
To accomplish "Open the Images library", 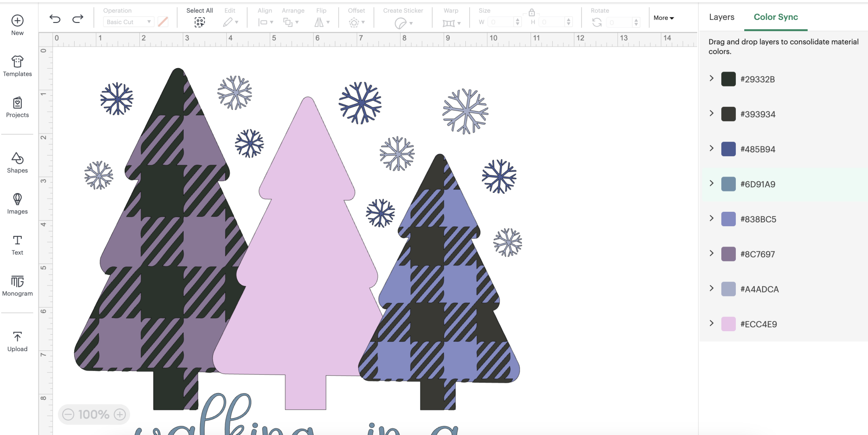I will coord(17,200).
